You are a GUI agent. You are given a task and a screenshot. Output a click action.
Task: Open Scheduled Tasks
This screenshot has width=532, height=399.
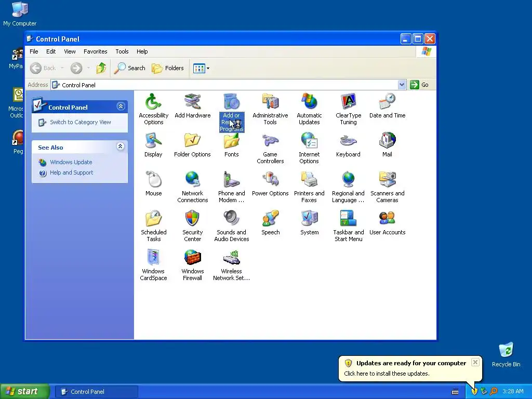click(153, 227)
